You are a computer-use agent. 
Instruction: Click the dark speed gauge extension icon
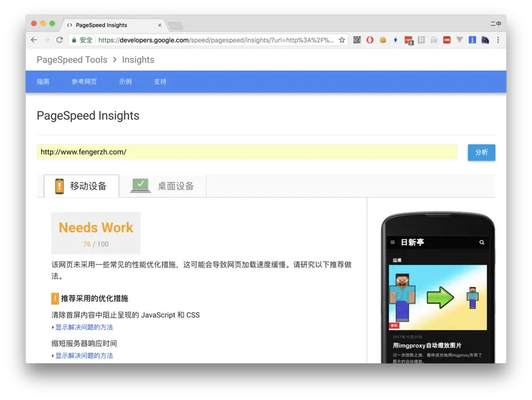[x=485, y=40]
